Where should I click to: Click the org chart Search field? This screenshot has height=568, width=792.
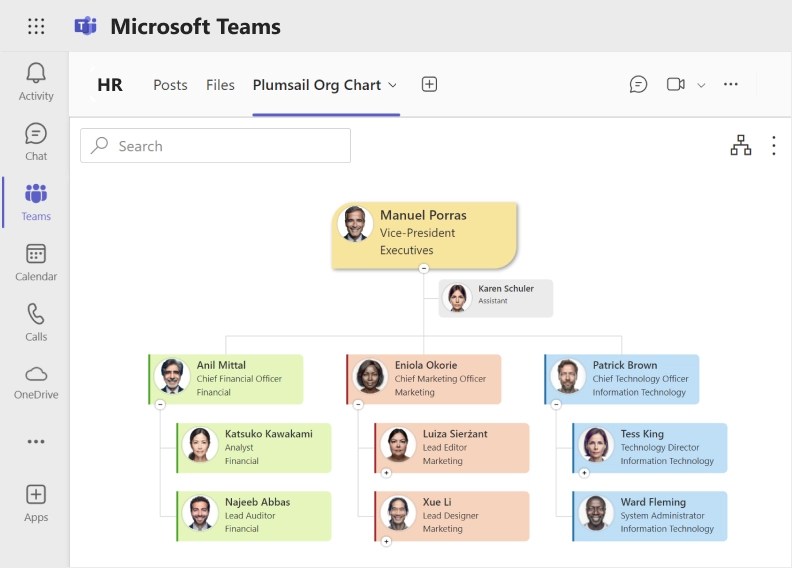[215, 145]
